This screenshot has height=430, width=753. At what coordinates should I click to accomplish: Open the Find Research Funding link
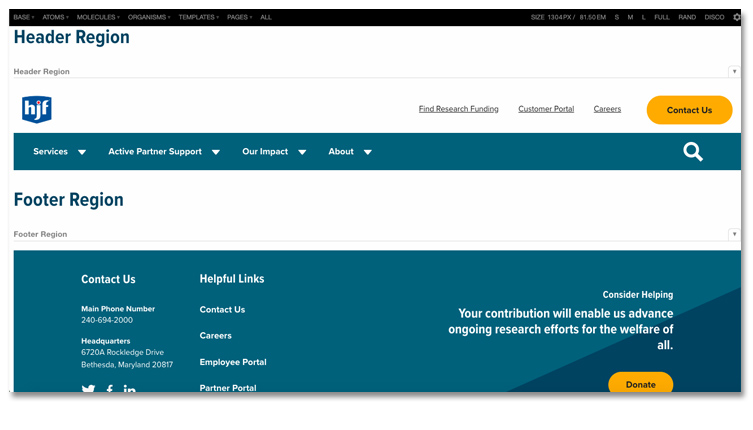(x=459, y=109)
